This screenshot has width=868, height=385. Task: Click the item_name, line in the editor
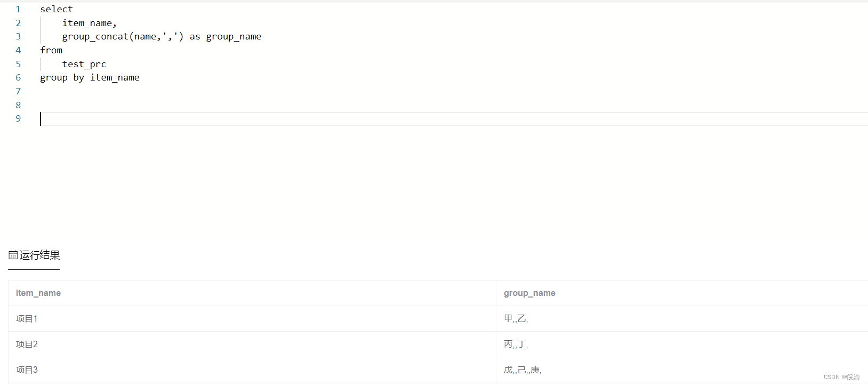click(x=89, y=23)
